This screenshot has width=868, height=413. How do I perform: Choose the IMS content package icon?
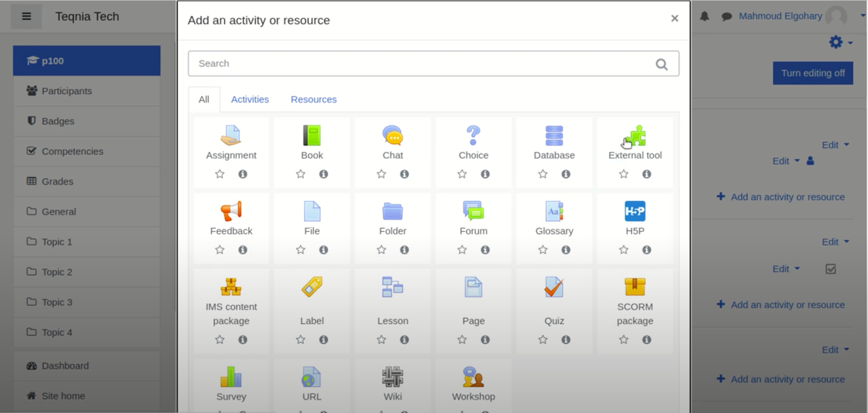pos(231,287)
